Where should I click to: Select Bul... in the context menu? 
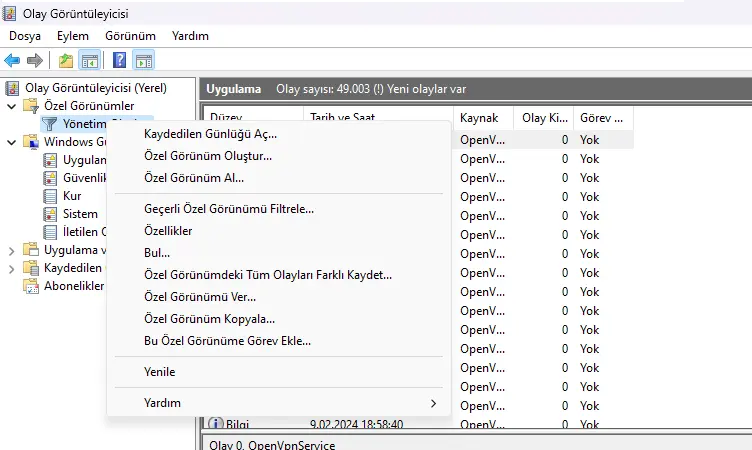(279, 253)
